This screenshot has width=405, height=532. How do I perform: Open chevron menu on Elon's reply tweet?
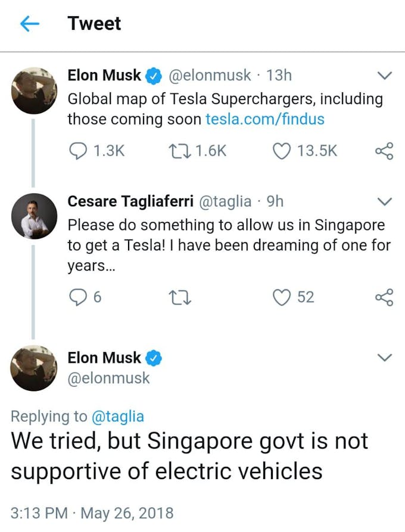click(385, 357)
